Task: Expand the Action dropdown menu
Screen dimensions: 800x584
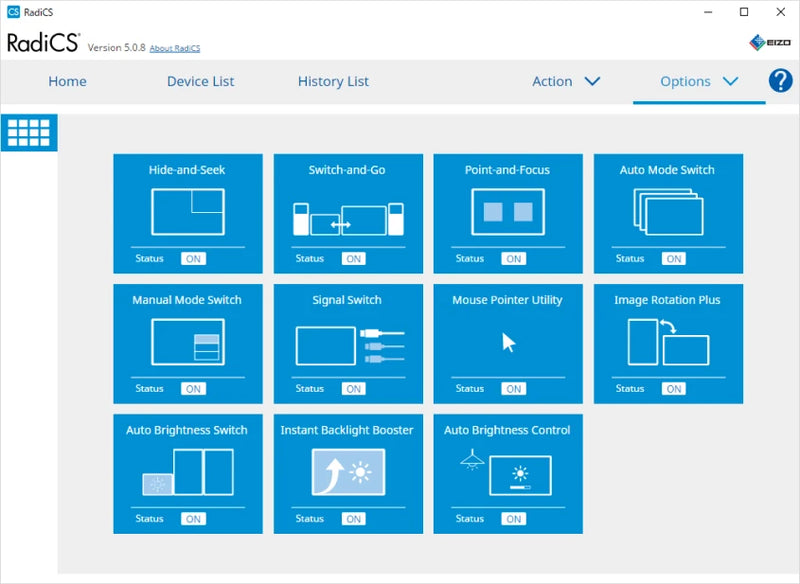Action: 566,82
